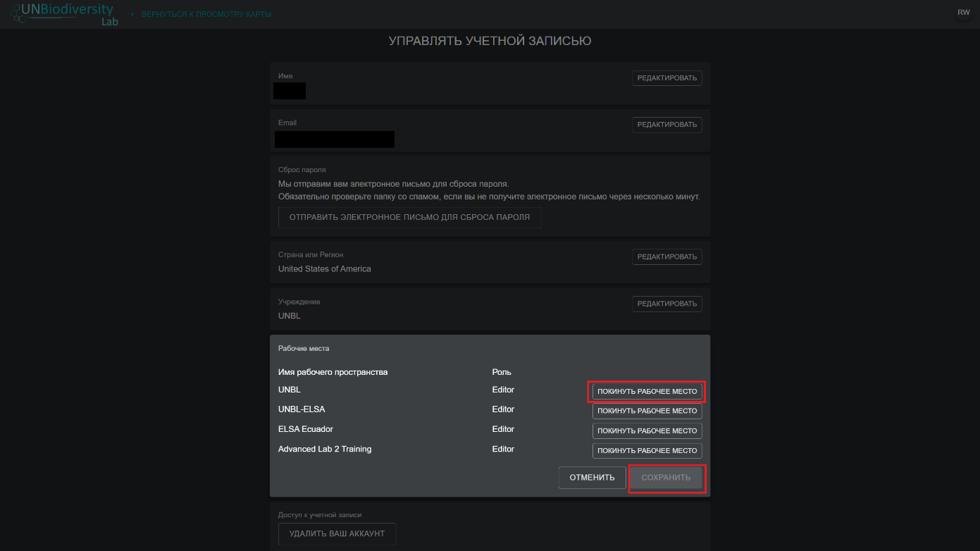Click 'Удалить ваш аккаунт' button
This screenshot has width=980, height=551.
tap(337, 534)
